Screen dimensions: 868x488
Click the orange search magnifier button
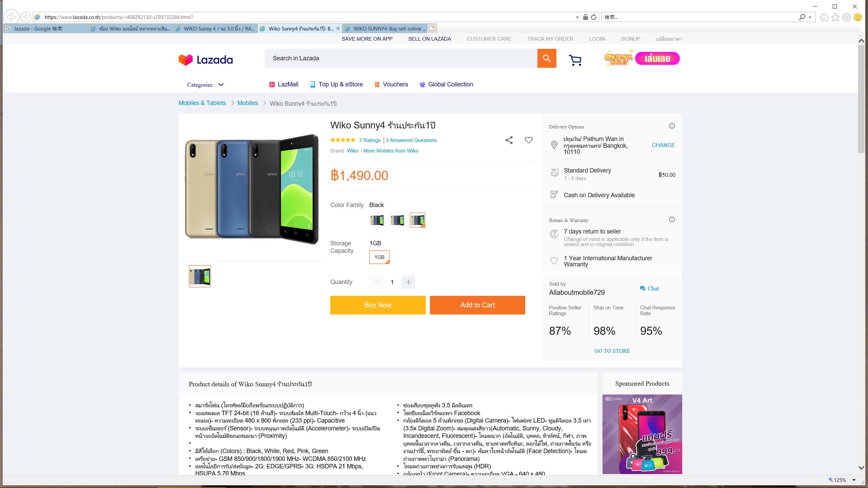pos(547,58)
